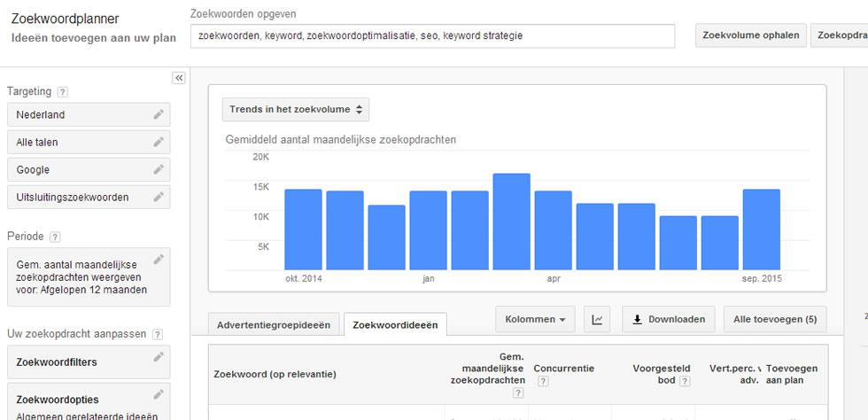Open help icon beside Voorgesteld bod
The height and width of the screenshot is (420, 868).
(685, 381)
